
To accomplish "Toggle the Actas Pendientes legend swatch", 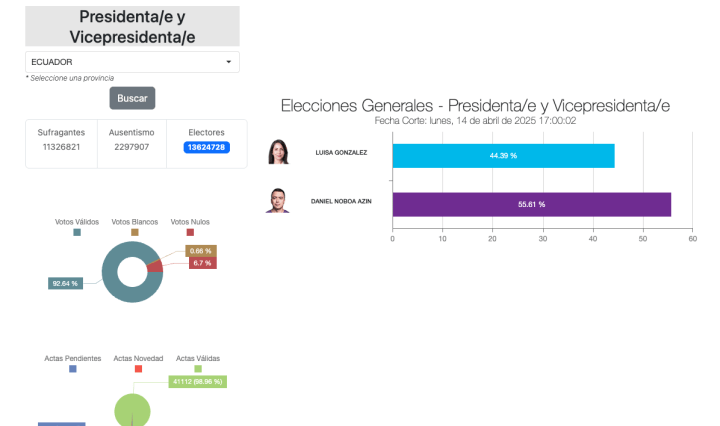I will (x=72, y=368).
